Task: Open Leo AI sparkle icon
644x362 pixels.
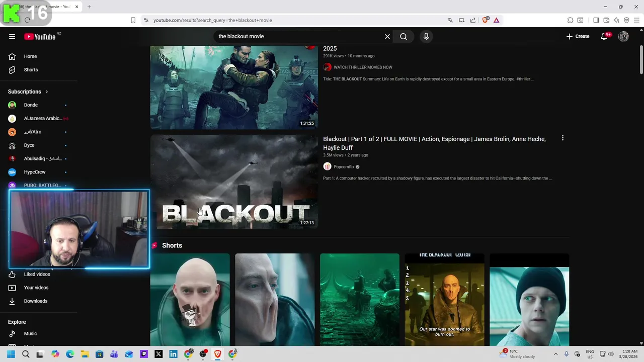Action: (616, 20)
